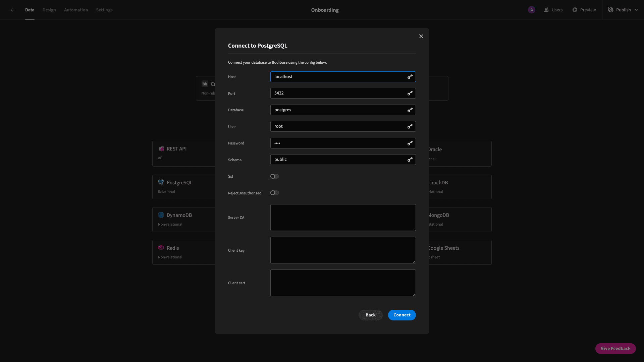Click inside the Client cert text area
The width and height of the screenshot is (644, 362).
click(x=343, y=283)
